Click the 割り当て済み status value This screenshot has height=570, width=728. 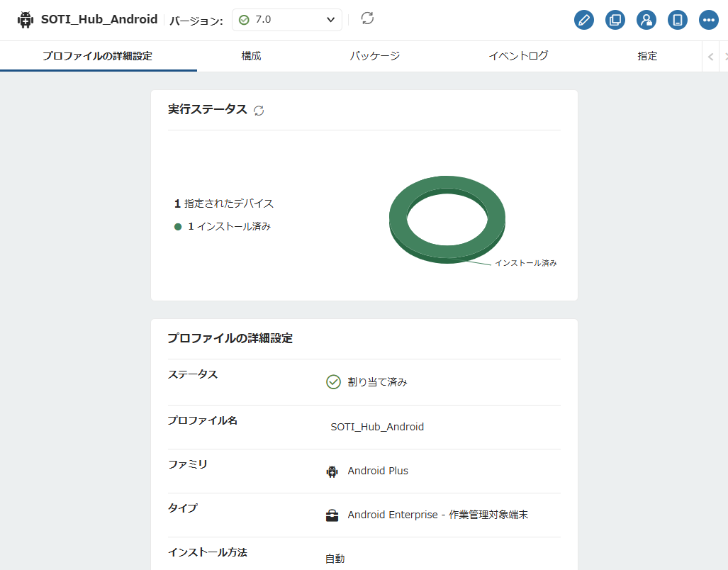pyautogui.click(x=377, y=382)
